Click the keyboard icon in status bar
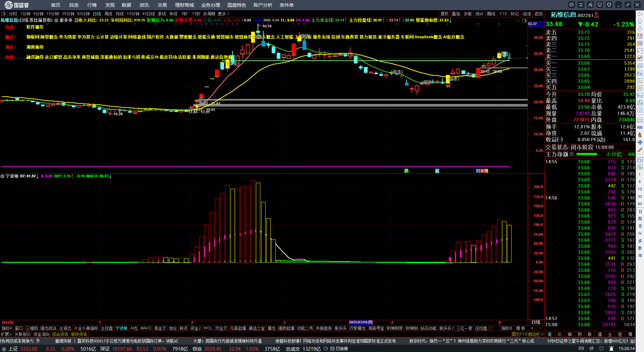 click(581, 349)
